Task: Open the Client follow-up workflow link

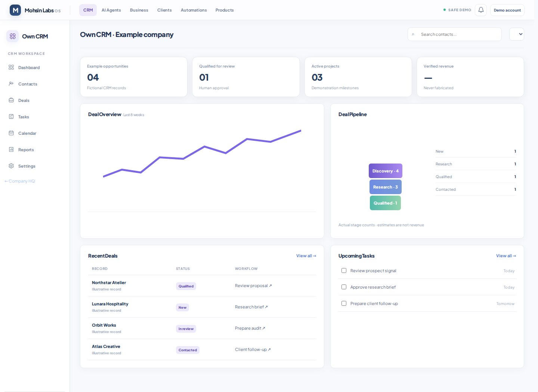Action: 253,349
